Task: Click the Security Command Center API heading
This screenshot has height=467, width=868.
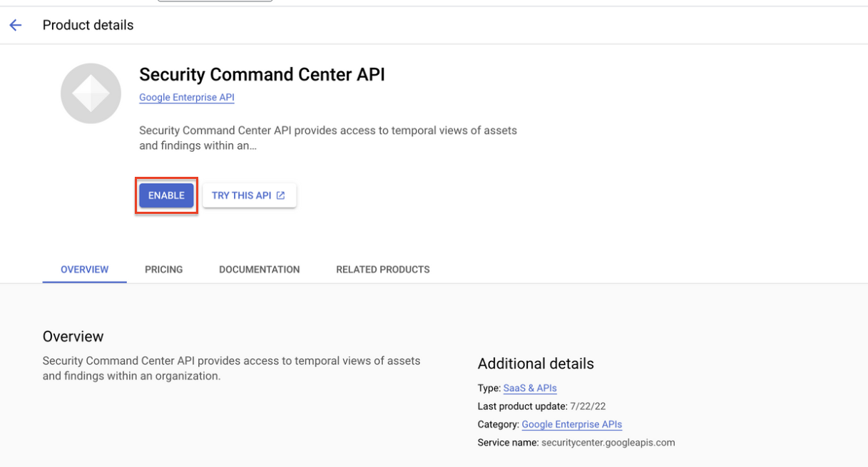Action: (262, 75)
